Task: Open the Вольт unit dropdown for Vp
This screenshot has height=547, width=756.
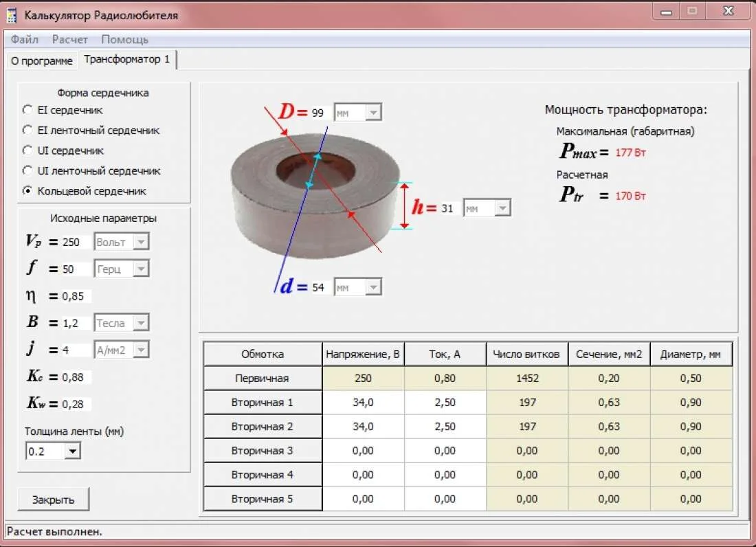Action: tap(122, 242)
